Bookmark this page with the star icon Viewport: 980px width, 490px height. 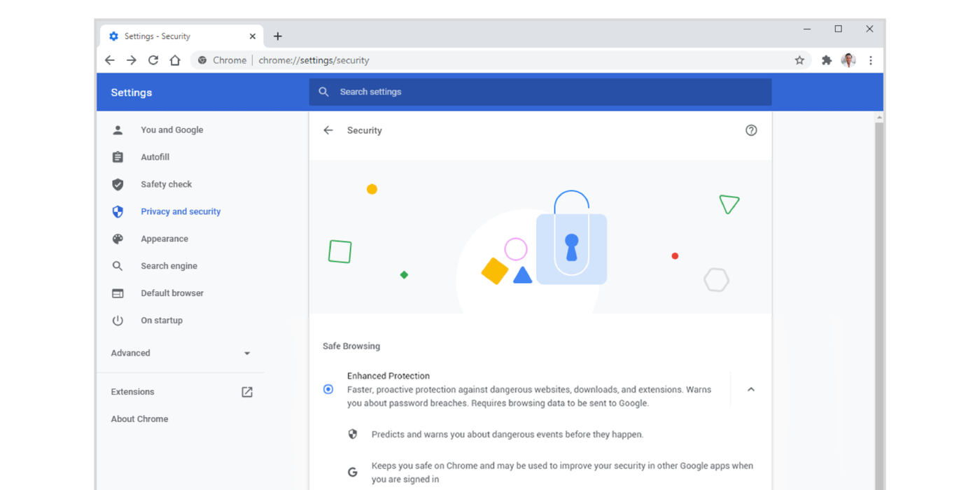click(799, 60)
